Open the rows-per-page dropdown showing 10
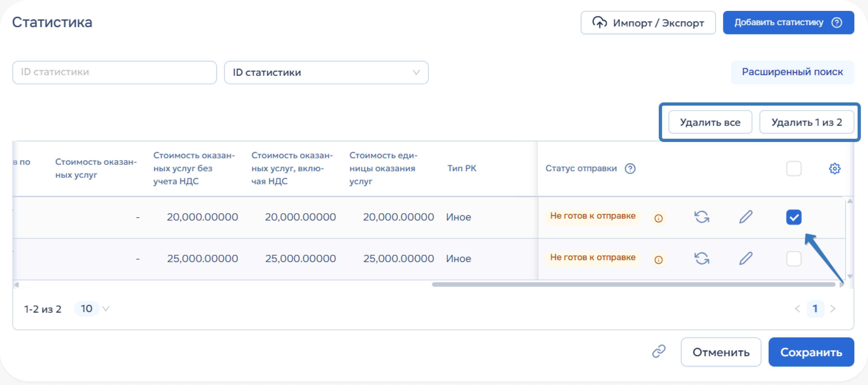The image size is (868, 385). 92,308
